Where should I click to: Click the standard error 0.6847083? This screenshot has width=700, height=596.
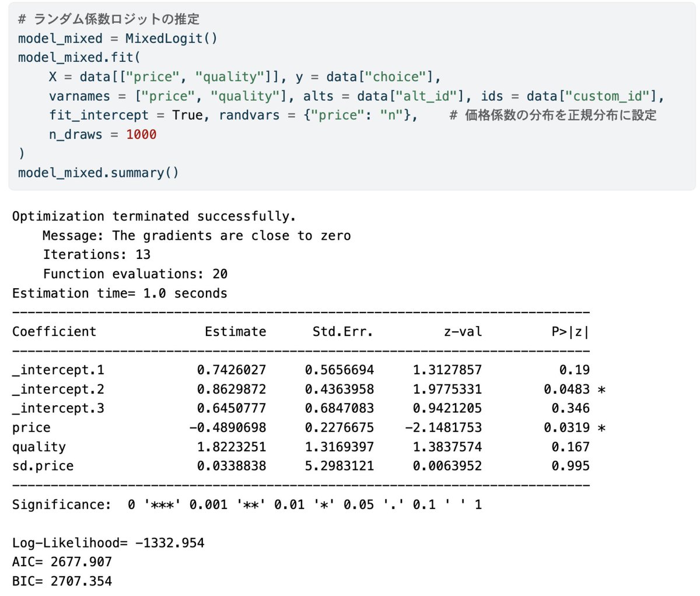[x=339, y=409]
